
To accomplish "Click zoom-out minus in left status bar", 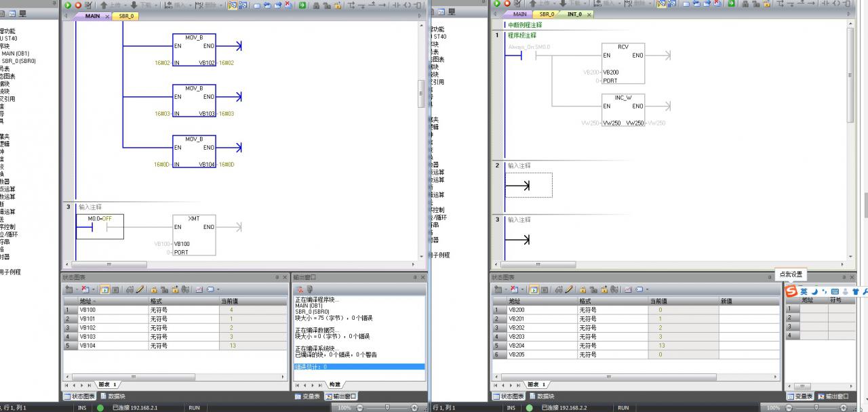I will pyautogui.click(x=360, y=408).
